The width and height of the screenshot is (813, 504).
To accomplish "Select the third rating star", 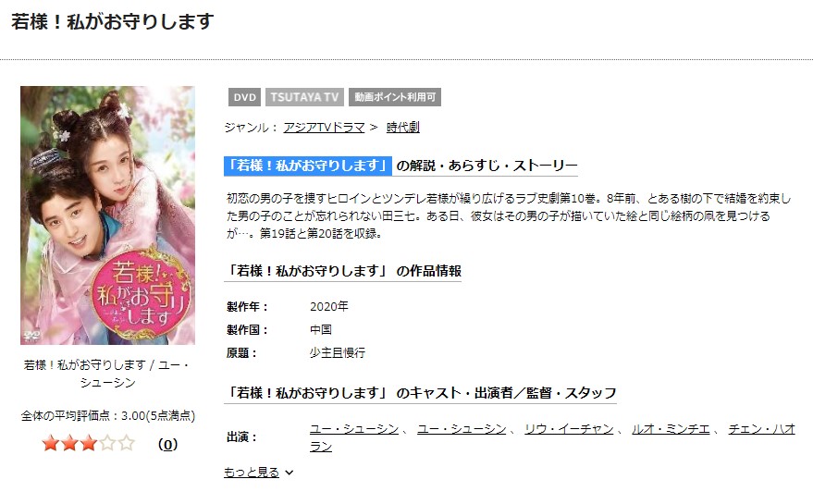I will click(x=89, y=443).
